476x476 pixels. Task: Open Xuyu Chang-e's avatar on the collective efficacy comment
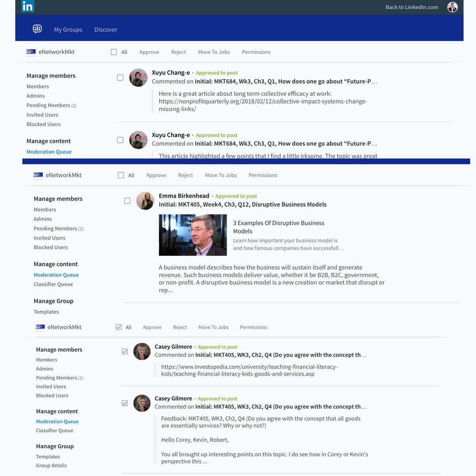138,77
